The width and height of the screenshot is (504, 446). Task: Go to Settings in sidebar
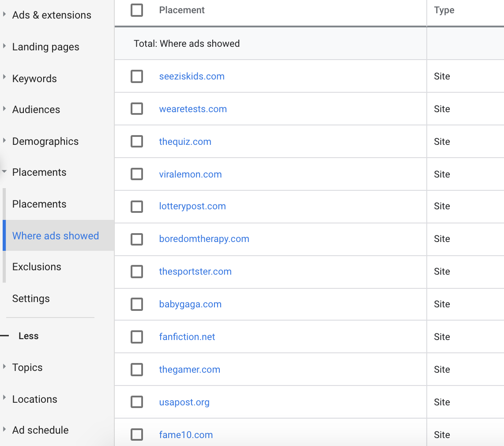31,299
